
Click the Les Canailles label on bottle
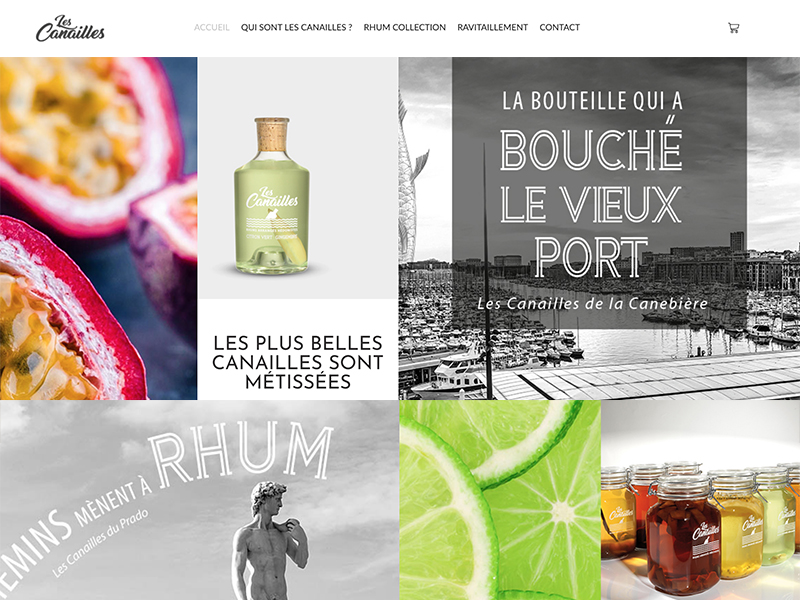[272, 198]
